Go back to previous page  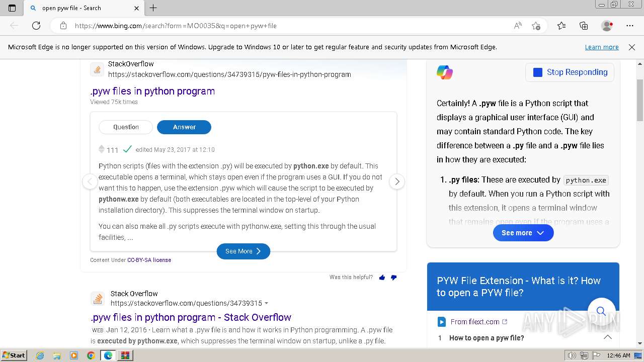14,26
